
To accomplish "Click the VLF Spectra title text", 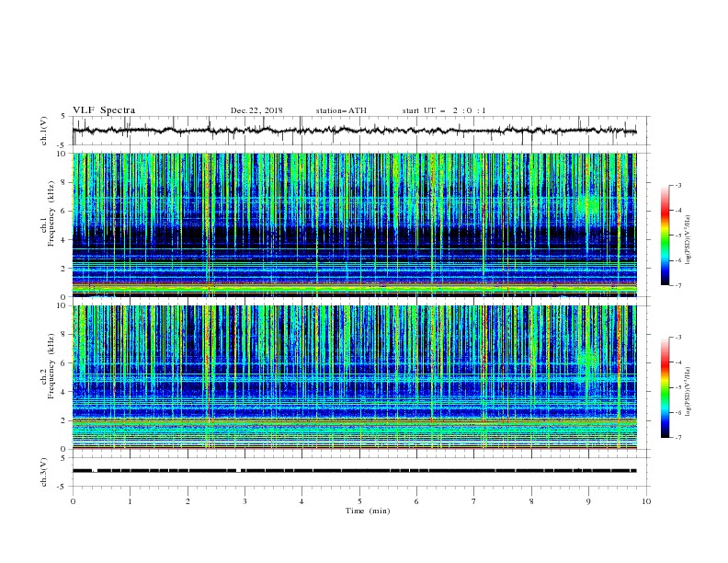I will 104,110.
